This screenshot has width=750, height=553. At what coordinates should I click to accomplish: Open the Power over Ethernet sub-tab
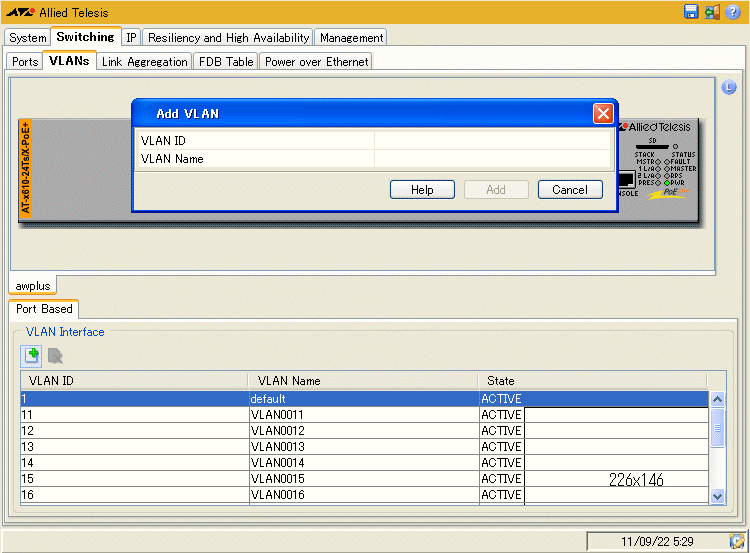pyautogui.click(x=316, y=62)
